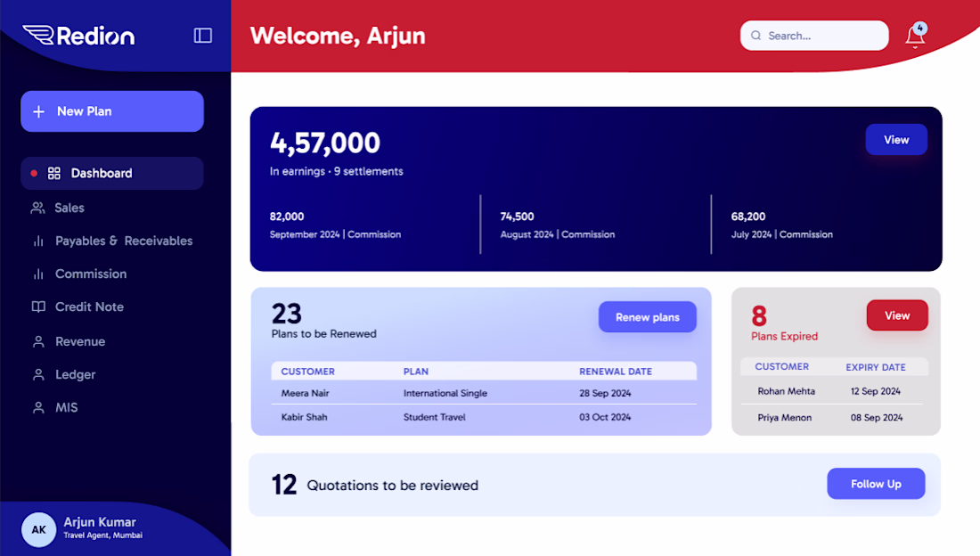Open Payables & Receivables

tap(124, 241)
